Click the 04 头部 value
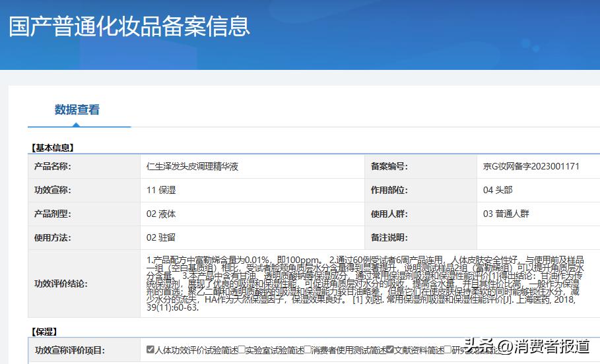The width and height of the screenshot is (600, 364). click(498, 190)
